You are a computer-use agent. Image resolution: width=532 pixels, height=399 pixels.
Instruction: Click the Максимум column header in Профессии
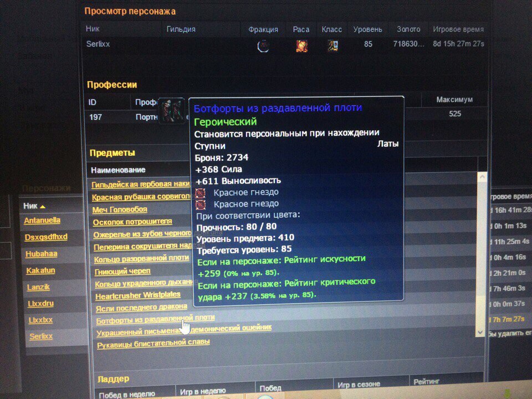pyautogui.click(x=454, y=100)
